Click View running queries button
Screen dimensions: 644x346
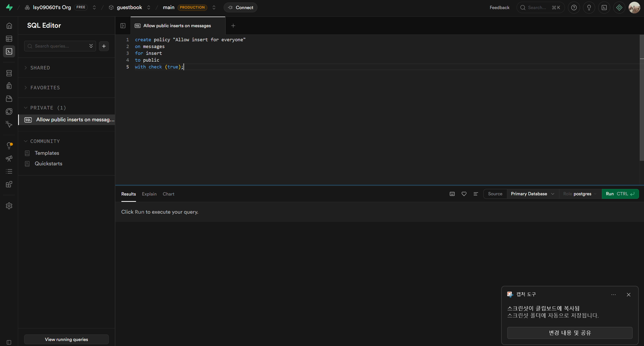pos(66,339)
